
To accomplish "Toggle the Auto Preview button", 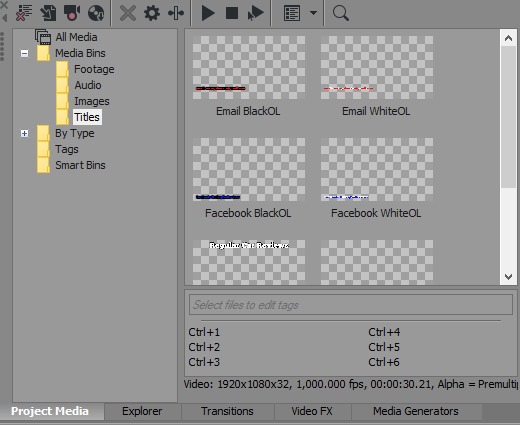I will [256, 13].
